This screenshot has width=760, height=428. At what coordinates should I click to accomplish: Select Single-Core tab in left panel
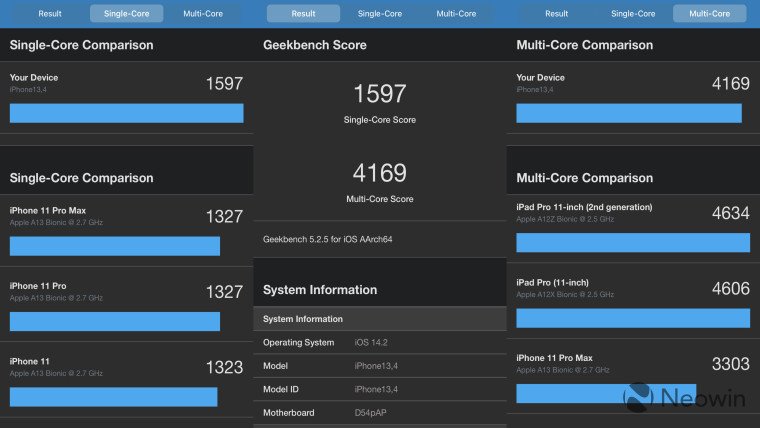coord(127,14)
